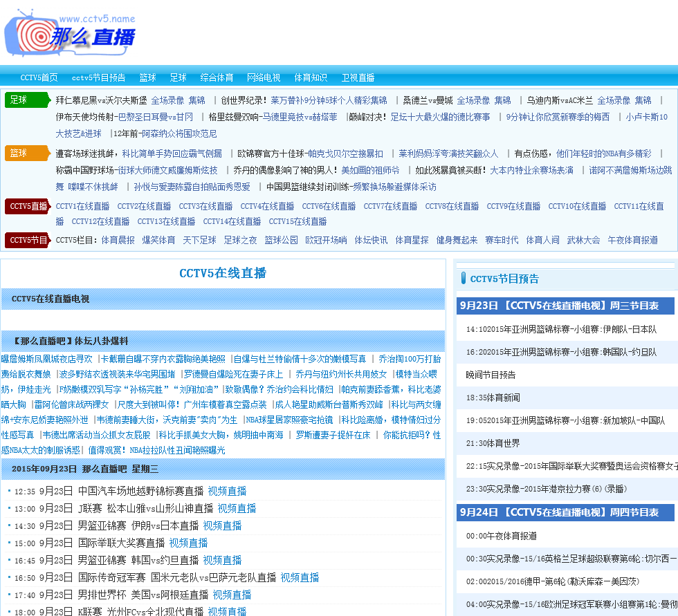
Task: Click 21:30体育世界 schedule entry
Action: click(493, 444)
